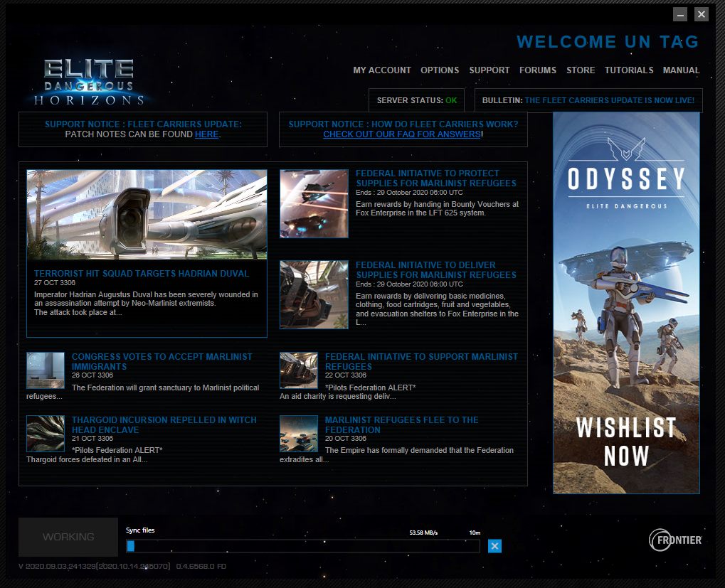Click the Deliver Supplies article thumbnail

pyautogui.click(x=314, y=294)
